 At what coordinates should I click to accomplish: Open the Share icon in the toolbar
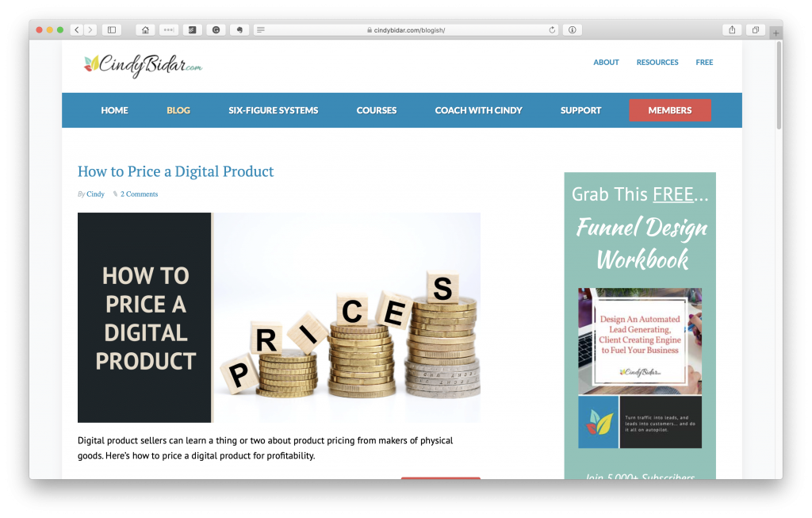point(732,30)
